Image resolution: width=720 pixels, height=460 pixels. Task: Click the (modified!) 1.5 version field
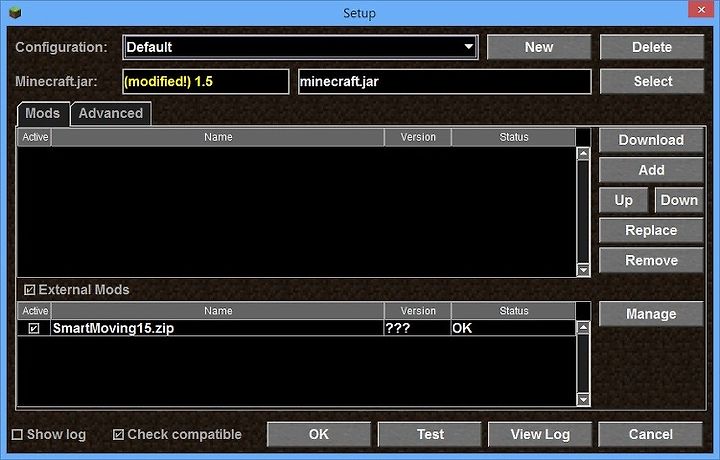click(x=206, y=82)
